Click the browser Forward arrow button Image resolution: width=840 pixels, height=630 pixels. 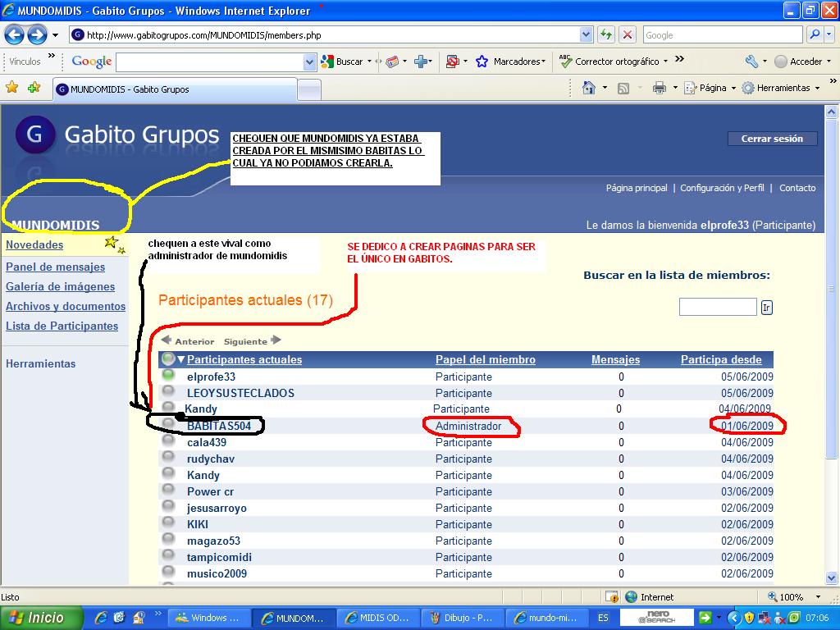37,35
